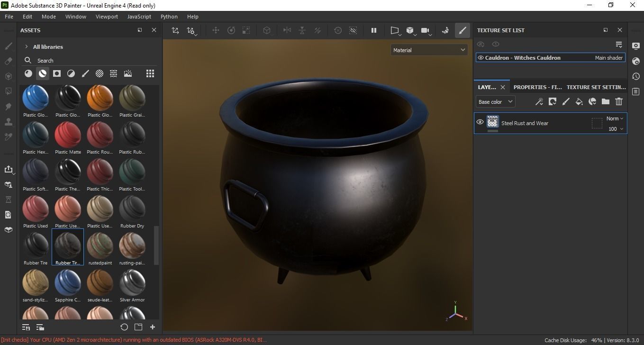This screenshot has width=644, height=345.
Task: Filter assets by Alphas checker icon
Action: 100,73
